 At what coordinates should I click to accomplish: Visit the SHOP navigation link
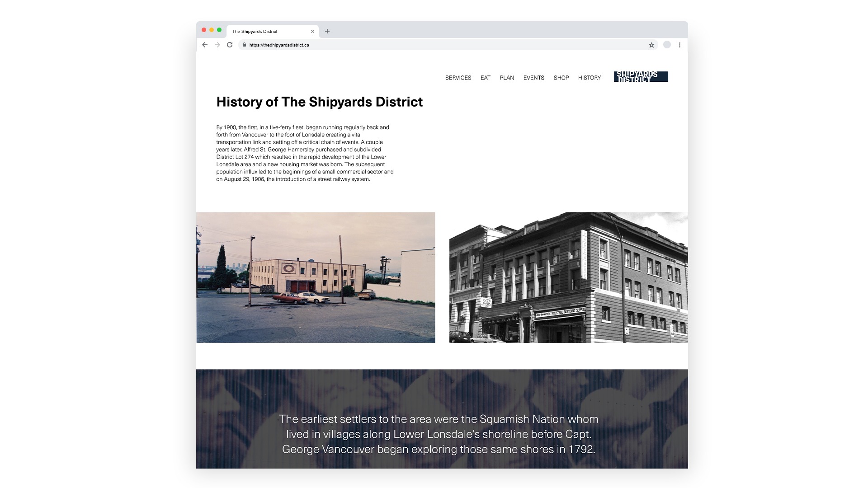click(561, 78)
